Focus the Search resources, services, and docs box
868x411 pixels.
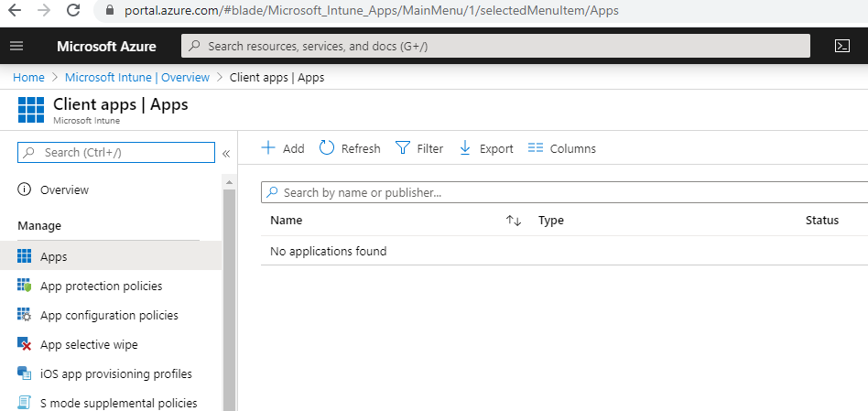point(495,46)
